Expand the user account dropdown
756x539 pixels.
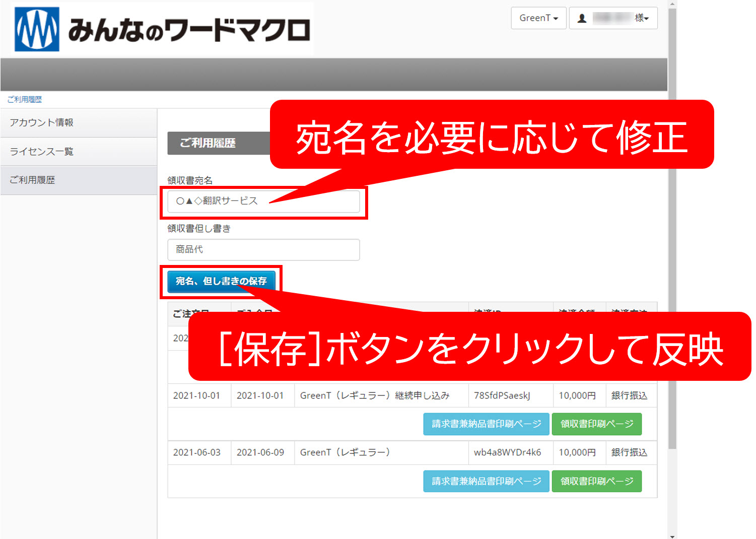click(613, 18)
